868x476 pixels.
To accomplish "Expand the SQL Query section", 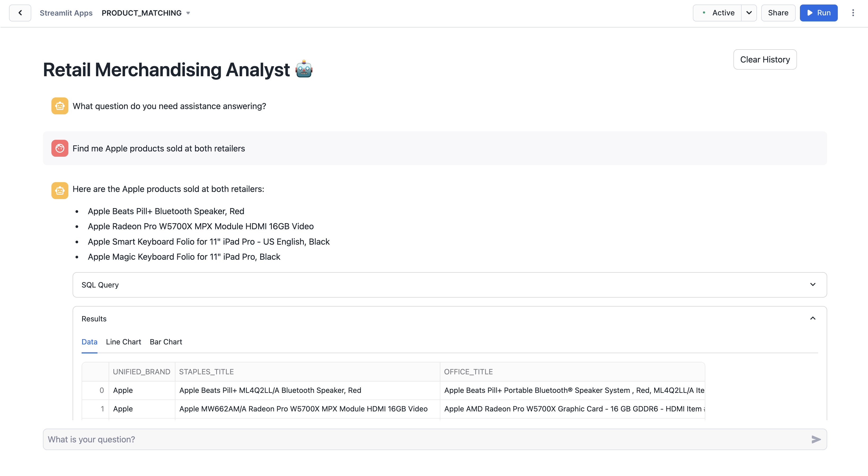I will 812,285.
